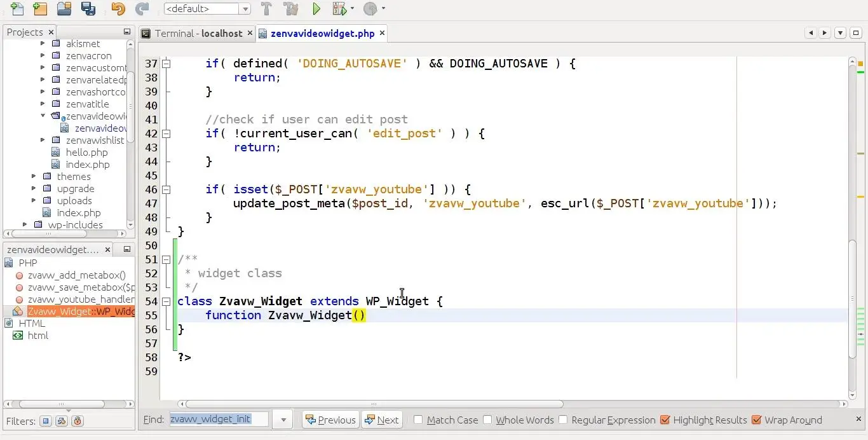Open a project with the Open Project icon
The width and height of the screenshot is (868, 440).
pyautogui.click(x=64, y=9)
